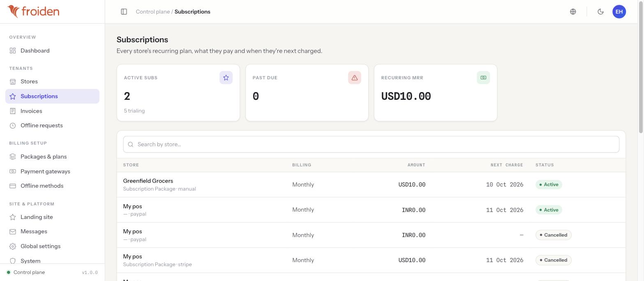The width and height of the screenshot is (644, 281).
Task: Click the Past Due warning icon
Action: pyautogui.click(x=354, y=78)
